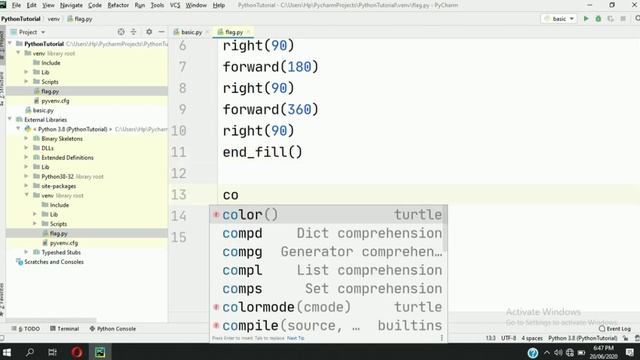Expand the DLLs node

tap(27, 148)
